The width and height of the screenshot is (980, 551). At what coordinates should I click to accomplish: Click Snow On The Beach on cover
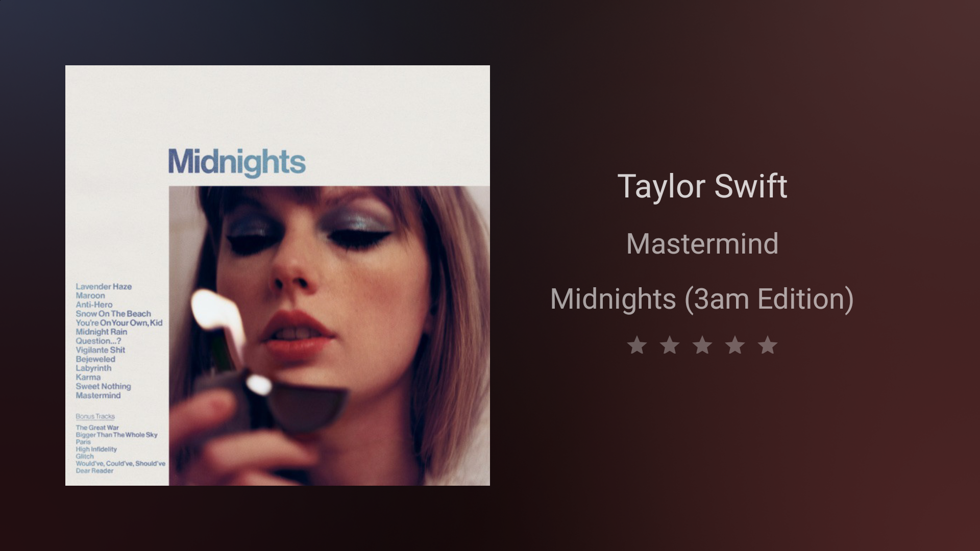[x=113, y=314]
